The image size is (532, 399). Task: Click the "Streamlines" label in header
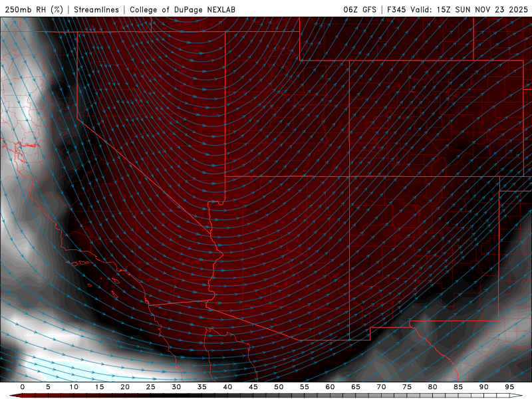coord(96,9)
